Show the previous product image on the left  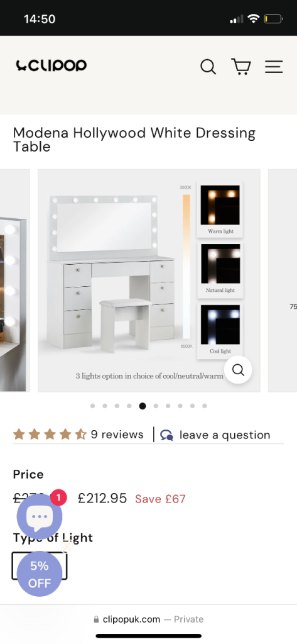pyautogui.click(x=15, y=280)
